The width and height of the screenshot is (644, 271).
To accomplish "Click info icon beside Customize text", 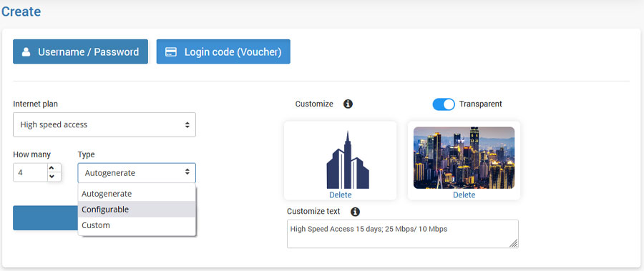I will pyautogui.click(x=355, y=212).
